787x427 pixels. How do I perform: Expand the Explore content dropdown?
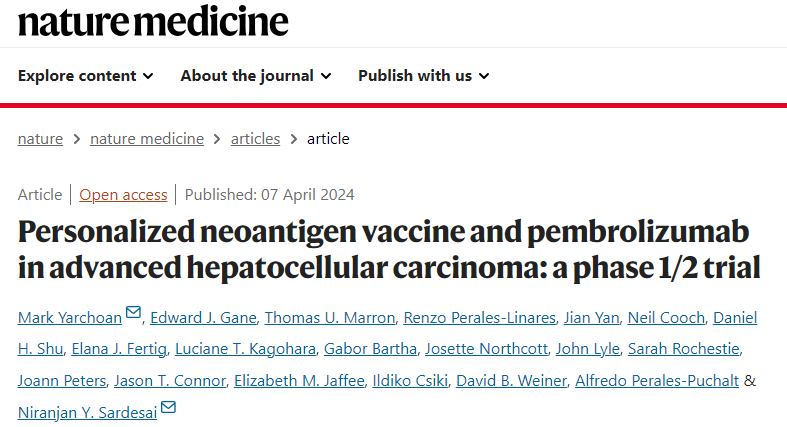(85, 76)
